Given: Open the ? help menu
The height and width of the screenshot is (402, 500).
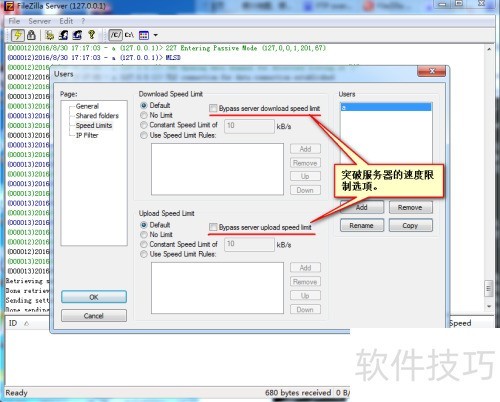Looking at the screenshot, I should coord(83,21).
